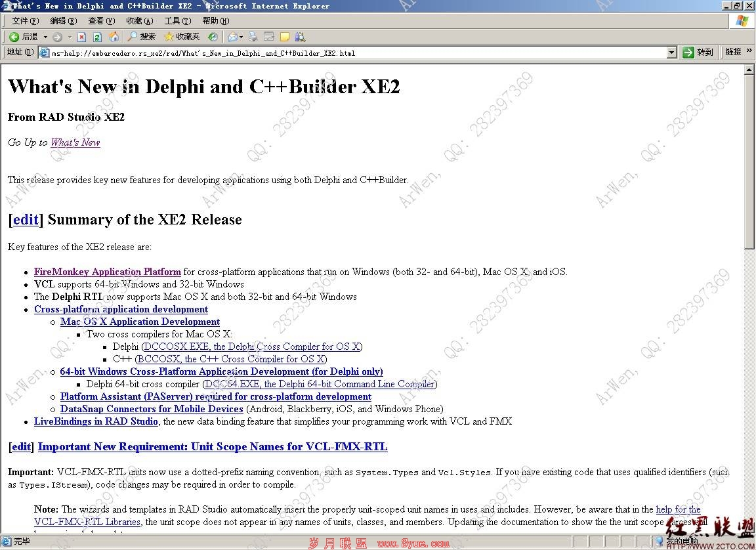Open the Search (搜索) toolbar button
The height and width of the screenshot is (550, 756).
pyautogui.click(x=142, y=37)
